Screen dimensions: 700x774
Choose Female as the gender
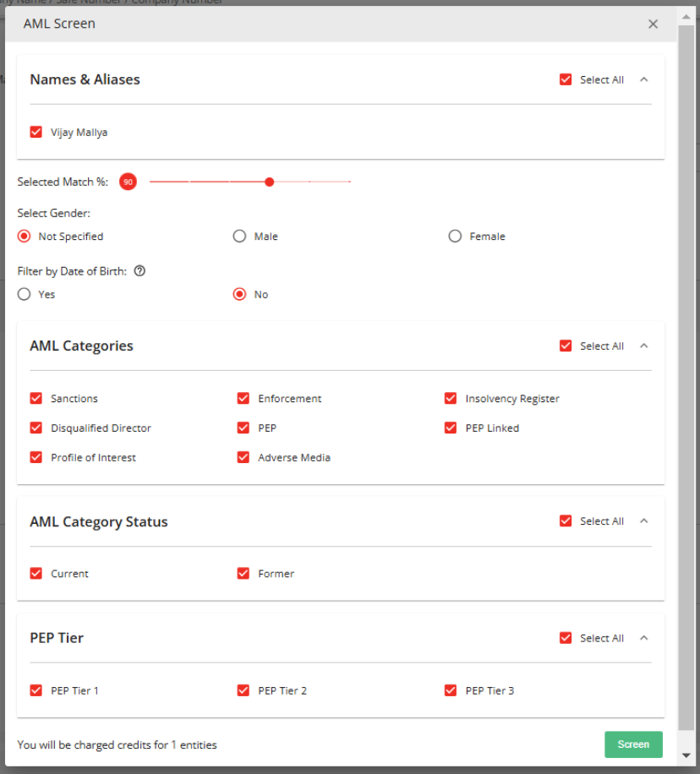click(x=456, y=237)
